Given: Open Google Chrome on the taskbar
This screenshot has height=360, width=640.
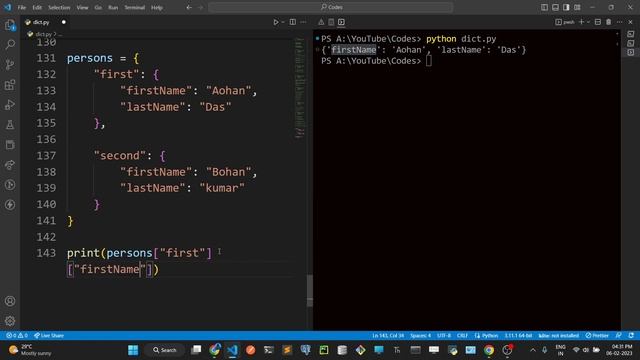Looking at the screenshot, I should (x=489, y=350).
